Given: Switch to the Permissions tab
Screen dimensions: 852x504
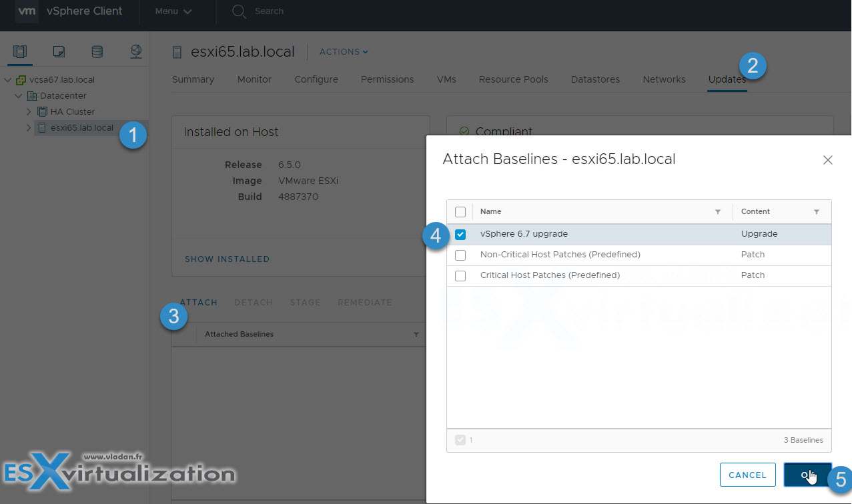Looking at the screenshot, I should tap(387, 79).
